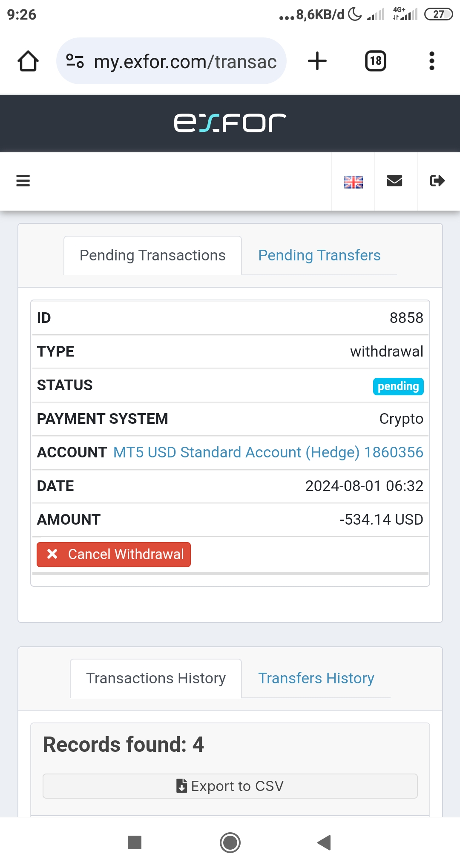
Task: Click the Cancel Withdrawal button
Action: [114, 554]
